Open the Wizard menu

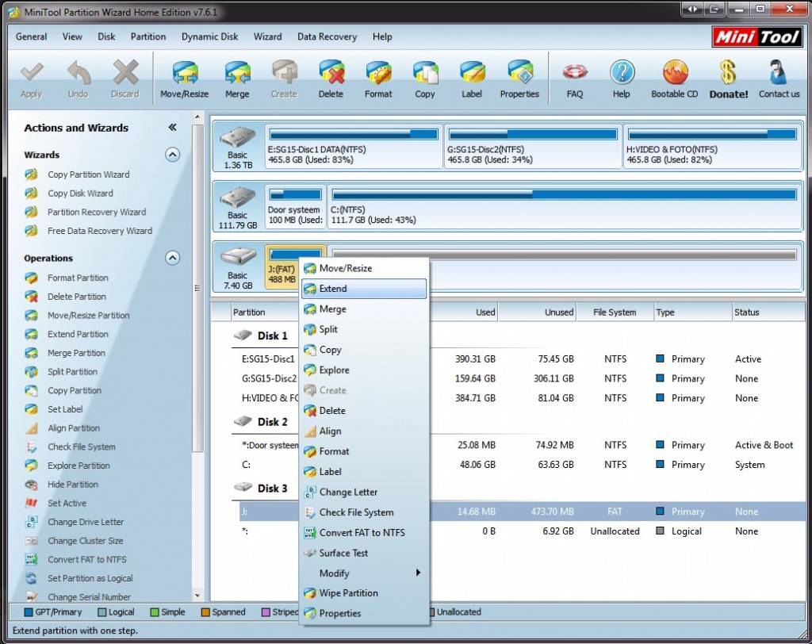[x=268, y=36]
